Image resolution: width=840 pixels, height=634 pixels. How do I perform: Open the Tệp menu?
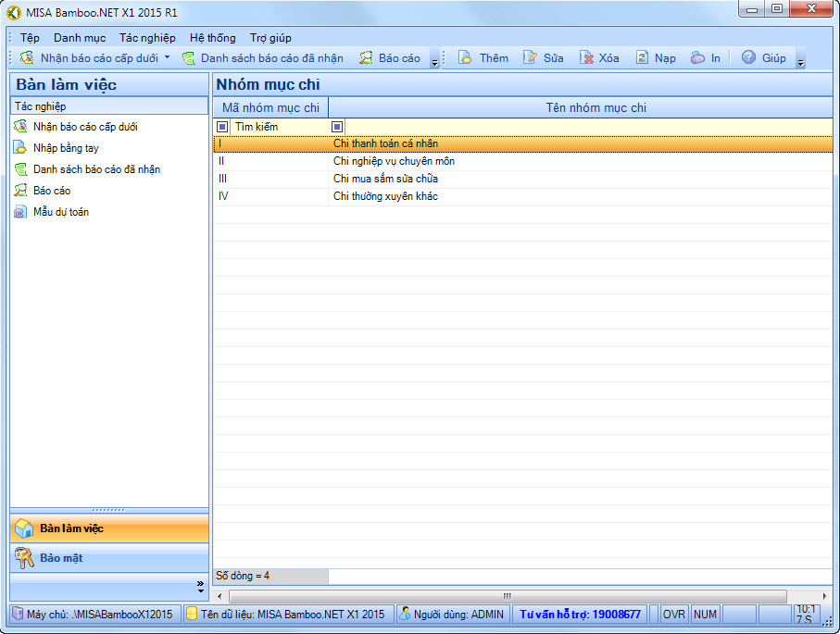tap(30, 37)
